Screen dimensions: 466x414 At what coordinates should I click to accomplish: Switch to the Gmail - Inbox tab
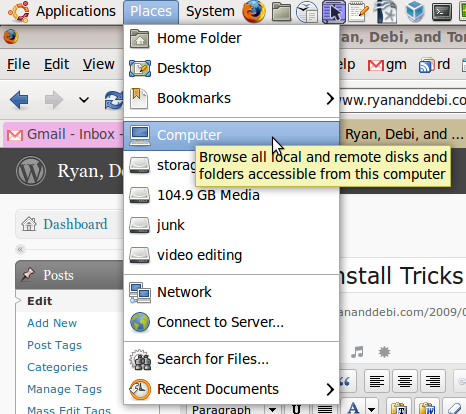click(x=63, y=134)
